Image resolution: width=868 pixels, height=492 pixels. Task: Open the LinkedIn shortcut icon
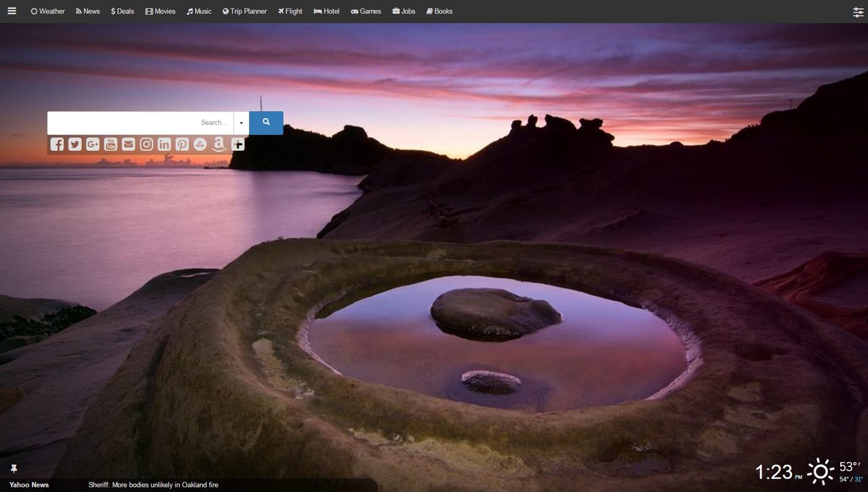click(163, 144)
